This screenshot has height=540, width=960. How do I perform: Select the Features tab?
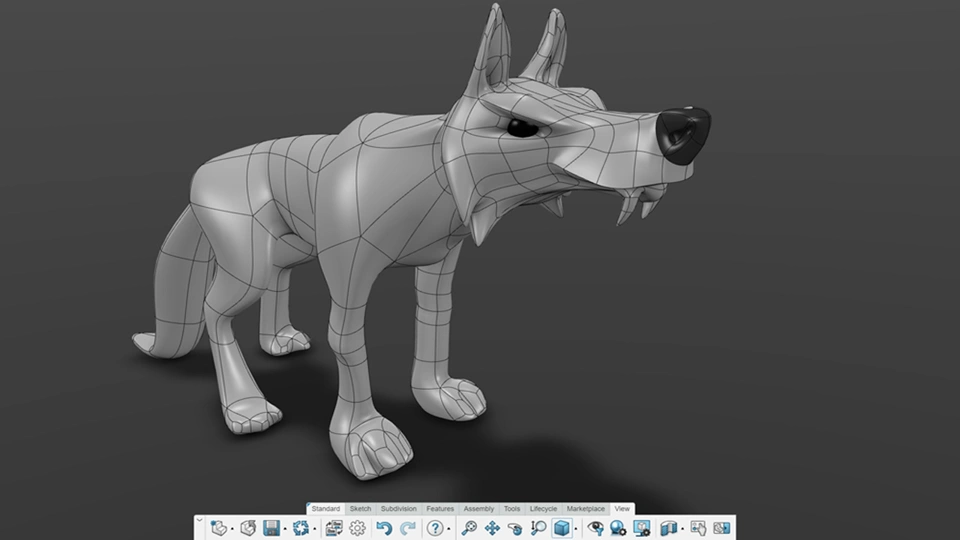pyautogui.click(x=440, y=509)
